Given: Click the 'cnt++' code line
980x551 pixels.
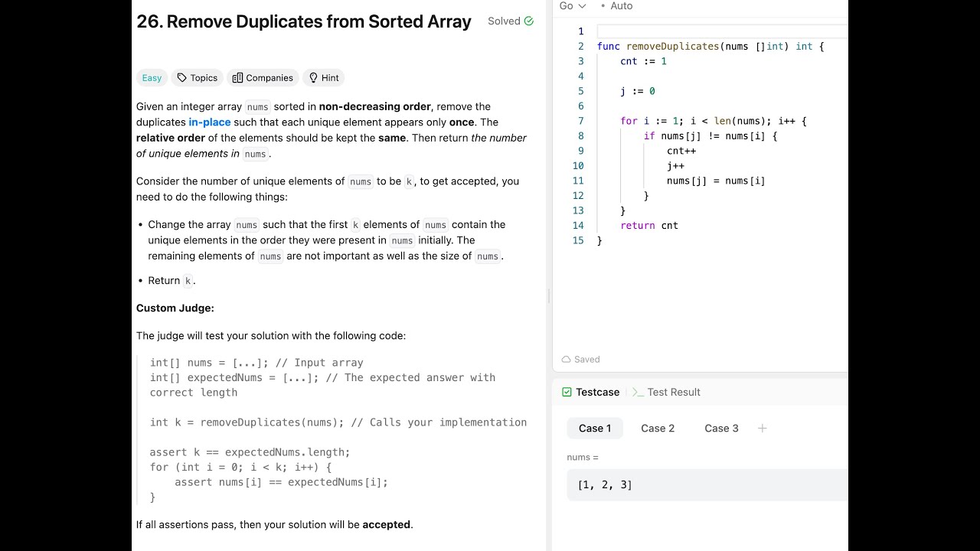Looking at the screenshot, I should (x=681, y=152).
